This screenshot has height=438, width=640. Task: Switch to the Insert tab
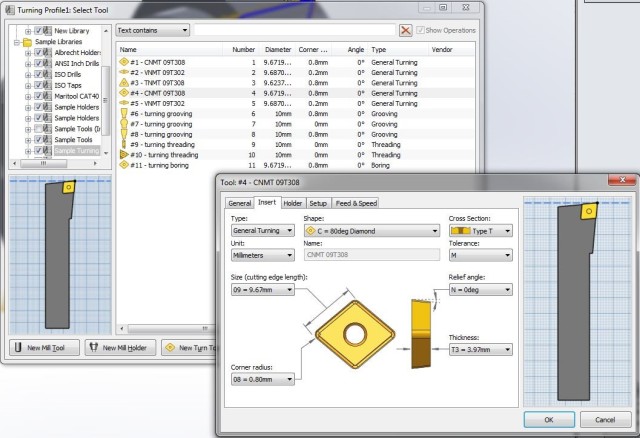(267, 202)
